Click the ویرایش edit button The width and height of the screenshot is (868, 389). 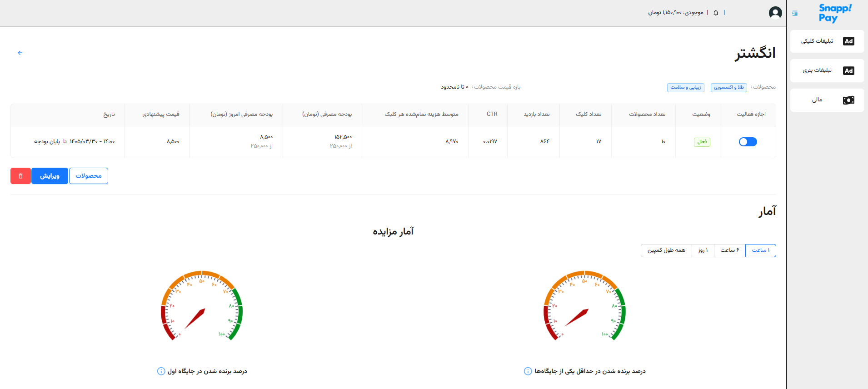tap(50, 176)
